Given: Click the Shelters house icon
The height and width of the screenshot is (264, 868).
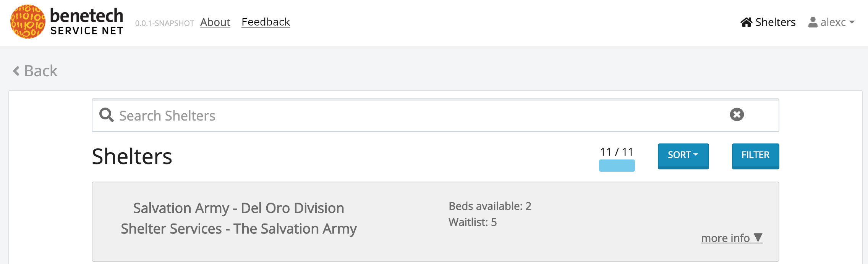Looking at the screenshot, I should (x=746, y=22).
